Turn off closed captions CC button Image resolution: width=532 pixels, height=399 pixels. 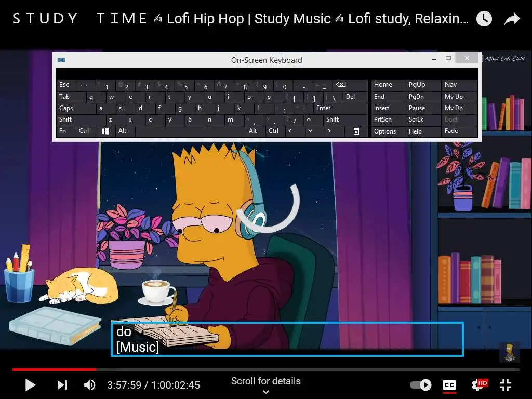coord(449,385)
